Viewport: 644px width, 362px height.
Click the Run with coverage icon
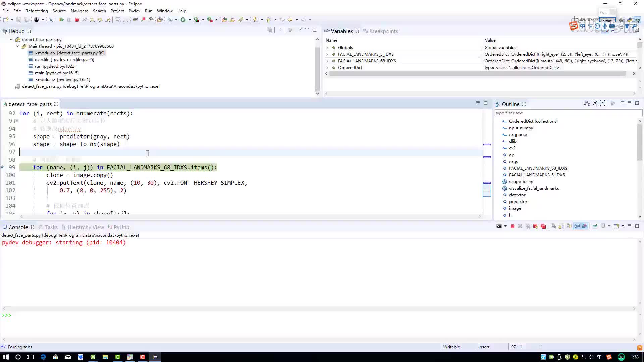pos(197,20)
